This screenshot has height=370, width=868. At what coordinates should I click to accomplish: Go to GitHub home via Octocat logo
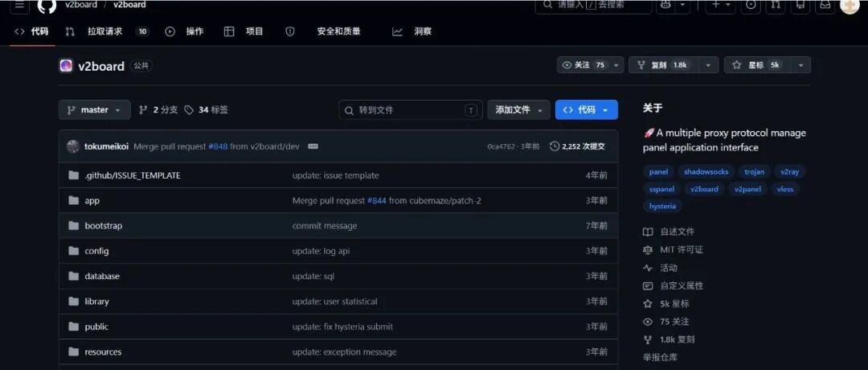point(47,6)
